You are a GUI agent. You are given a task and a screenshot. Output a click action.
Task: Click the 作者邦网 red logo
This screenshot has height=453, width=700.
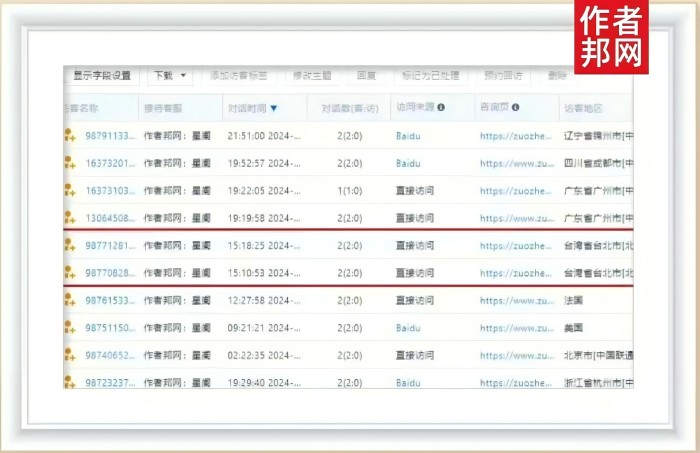[x=611, y=37]
